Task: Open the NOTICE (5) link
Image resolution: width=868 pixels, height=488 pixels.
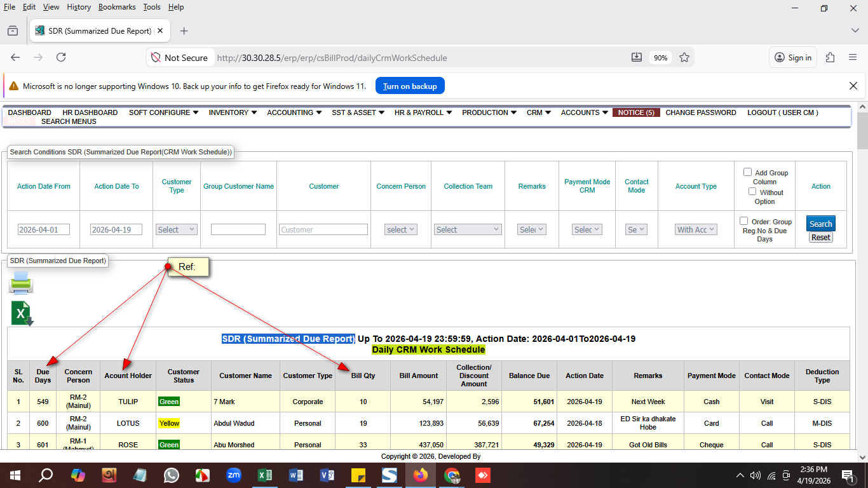Action: (636, 112)
